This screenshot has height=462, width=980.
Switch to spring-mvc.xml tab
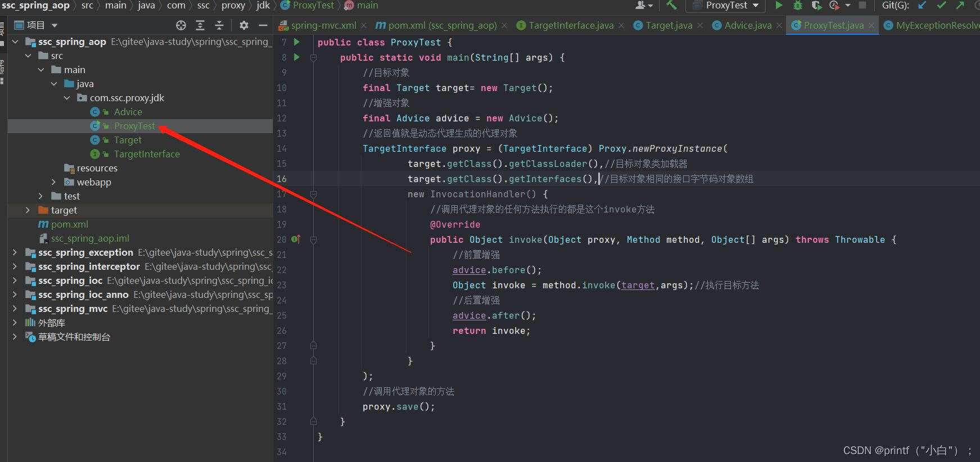point(323,25)
